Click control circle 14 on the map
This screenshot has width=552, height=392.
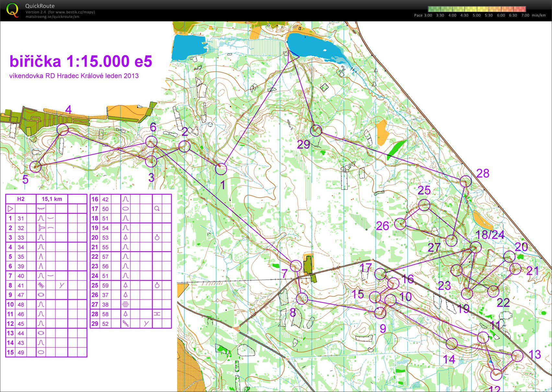click(452, 343)
